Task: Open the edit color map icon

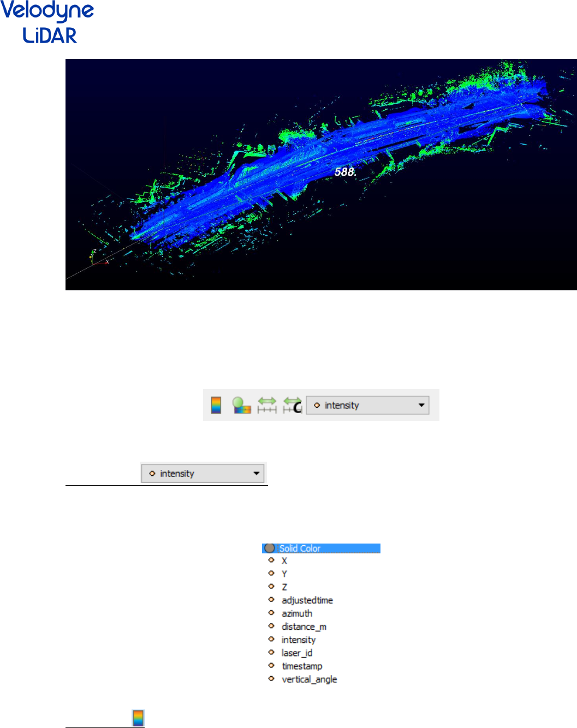Action: [241, 405]
